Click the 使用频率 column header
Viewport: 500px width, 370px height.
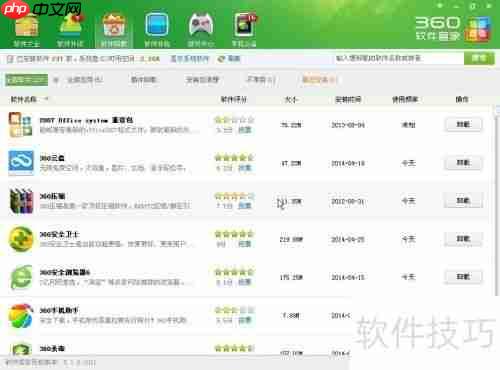click(405, 99)
